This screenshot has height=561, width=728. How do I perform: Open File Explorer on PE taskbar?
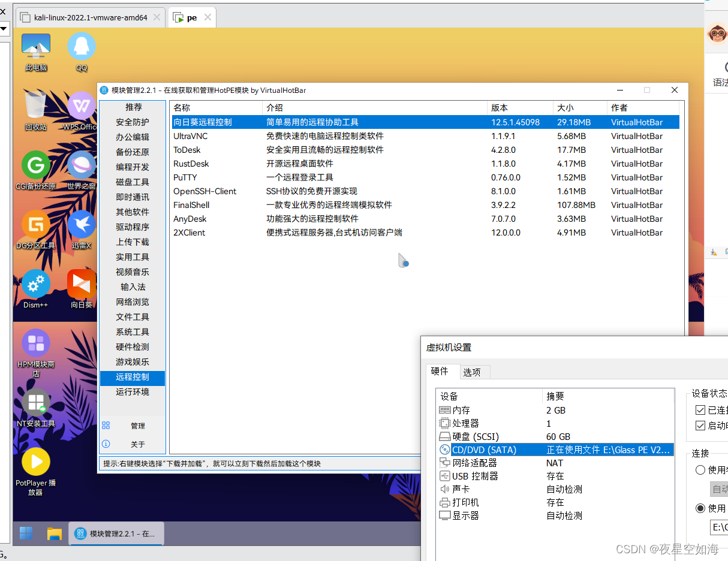[x=55, y=533]
